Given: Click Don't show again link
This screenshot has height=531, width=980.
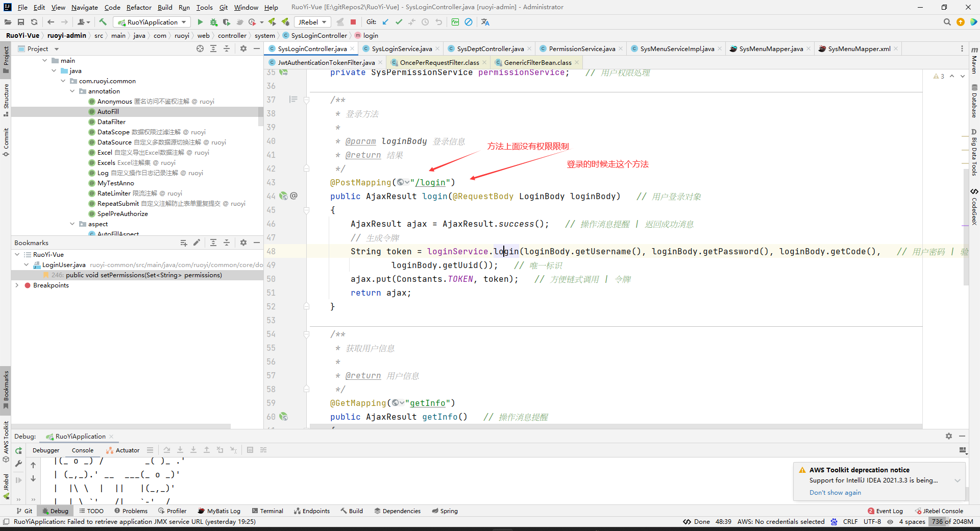Looking at the screenshot, I should point(835,493).
